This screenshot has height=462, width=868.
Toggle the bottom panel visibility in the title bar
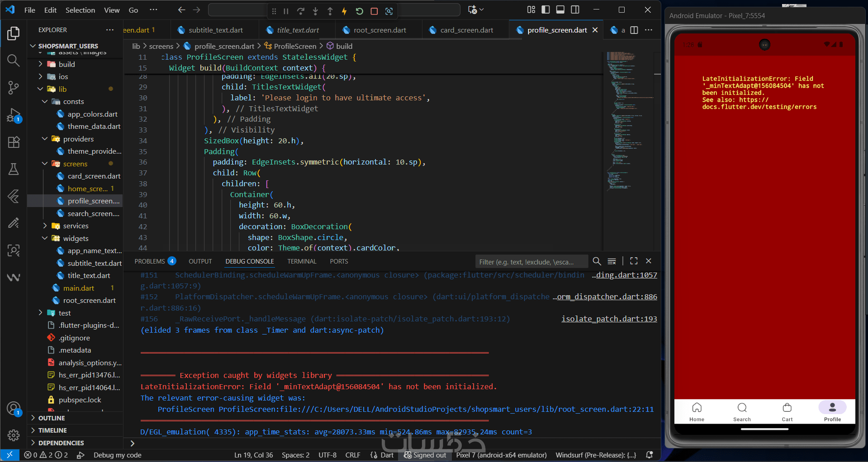[560, 9]
